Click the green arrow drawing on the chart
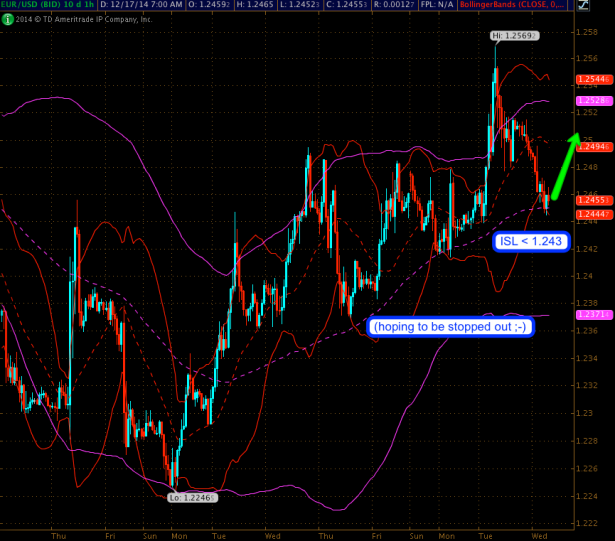 [x=566, y=156]
